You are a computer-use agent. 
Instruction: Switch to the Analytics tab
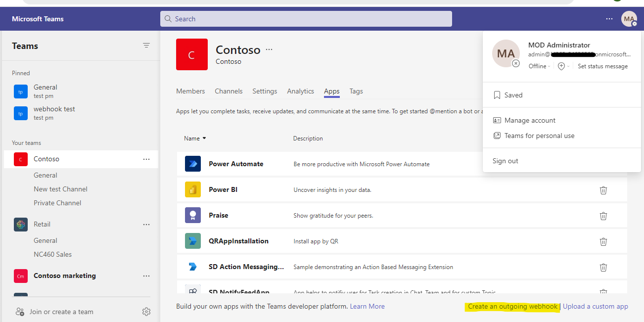(x=300, y=91)
